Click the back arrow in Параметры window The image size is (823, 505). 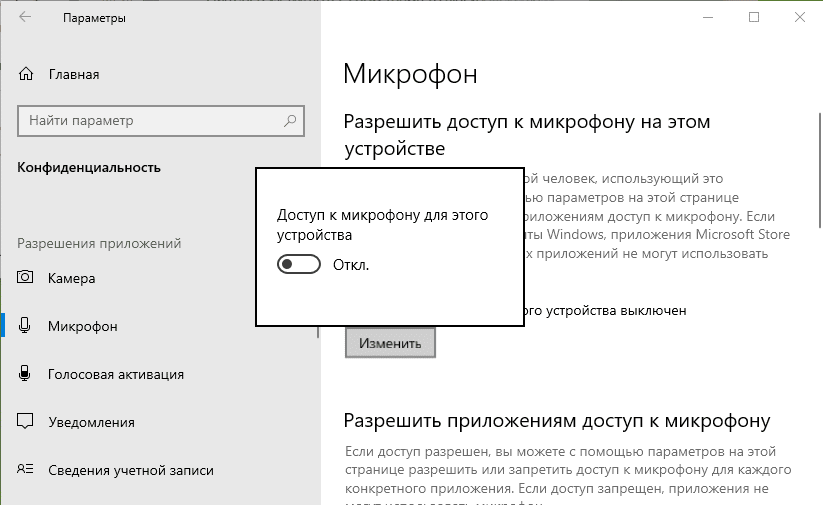[x=25, y=18]
